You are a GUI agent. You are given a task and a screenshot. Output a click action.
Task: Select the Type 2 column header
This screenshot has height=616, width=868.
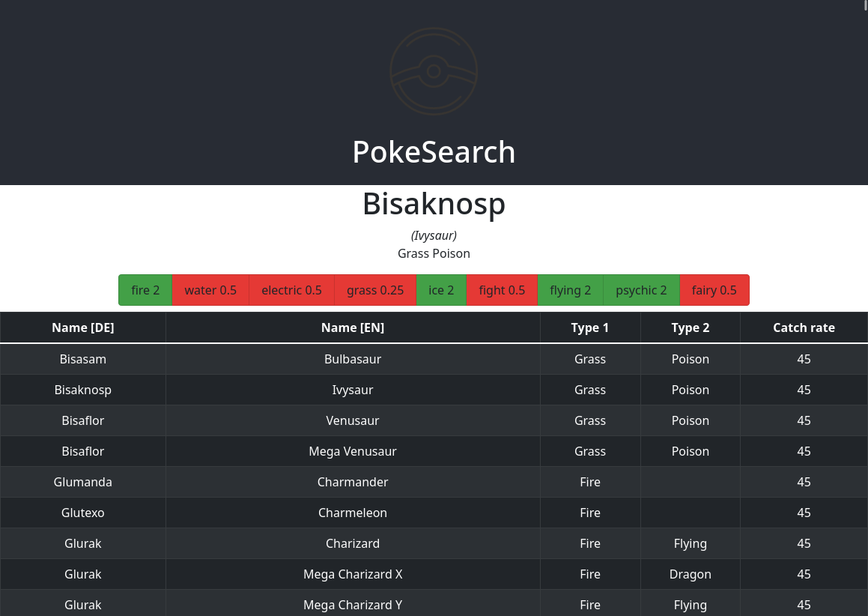(691, 328)
